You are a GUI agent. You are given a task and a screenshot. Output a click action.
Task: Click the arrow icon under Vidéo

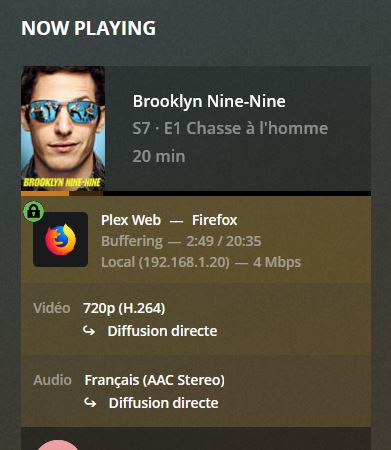click(x=89, y=331)
